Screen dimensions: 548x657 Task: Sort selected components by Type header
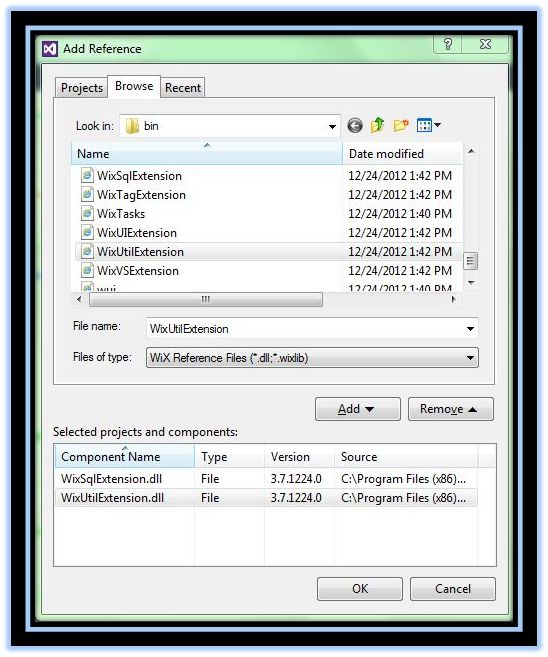coord(230,457)
